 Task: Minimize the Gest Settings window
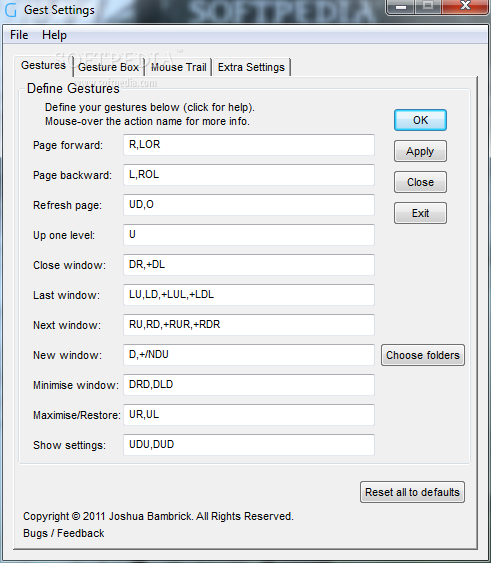401,6
